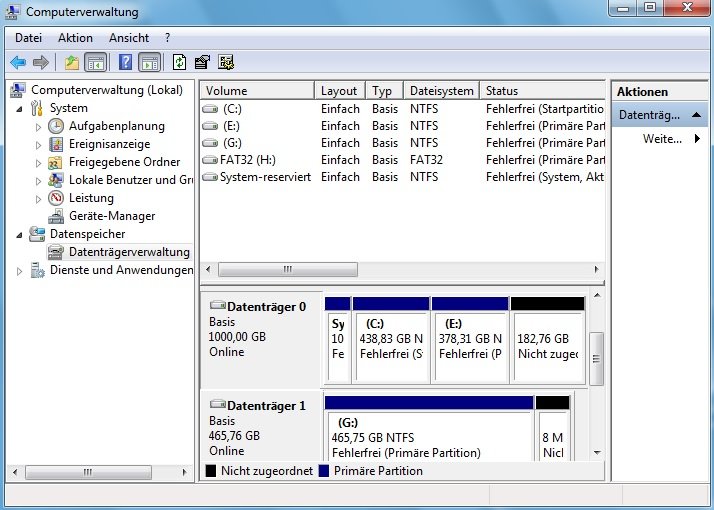Open the Datei menu
The height and width of the screenshot is (510, 714).
(28, 38)
